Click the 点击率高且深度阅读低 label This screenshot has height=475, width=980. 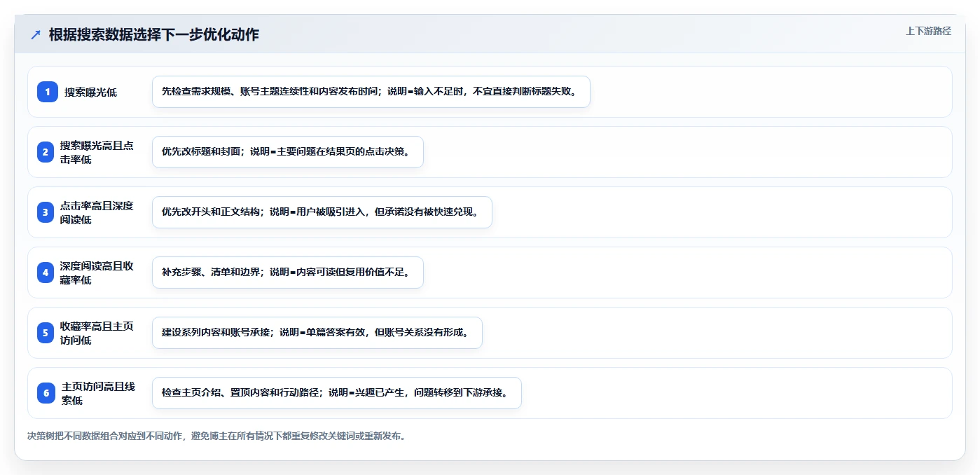pos(97,212)
